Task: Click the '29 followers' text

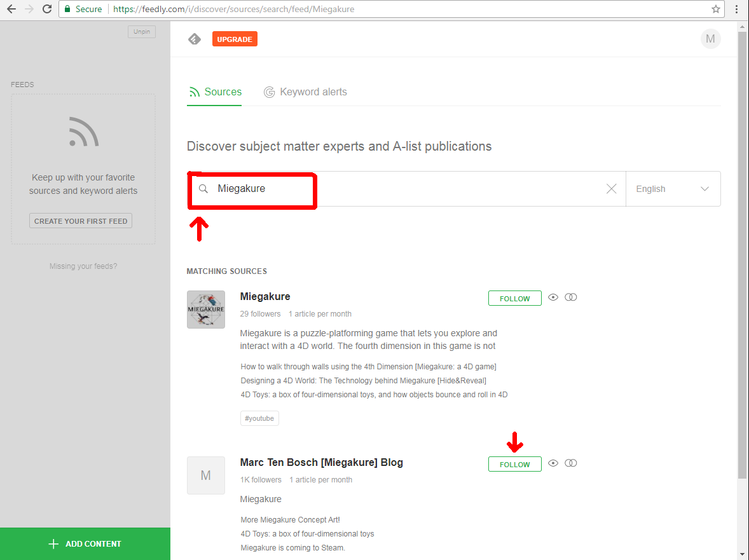Action: coord(260,314)
